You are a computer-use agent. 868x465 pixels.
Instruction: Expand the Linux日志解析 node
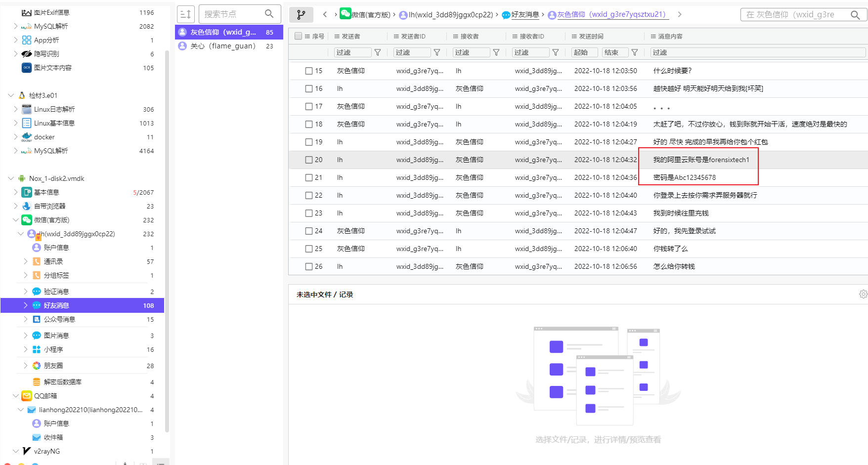pyautogui.click(x=16, y=109)
